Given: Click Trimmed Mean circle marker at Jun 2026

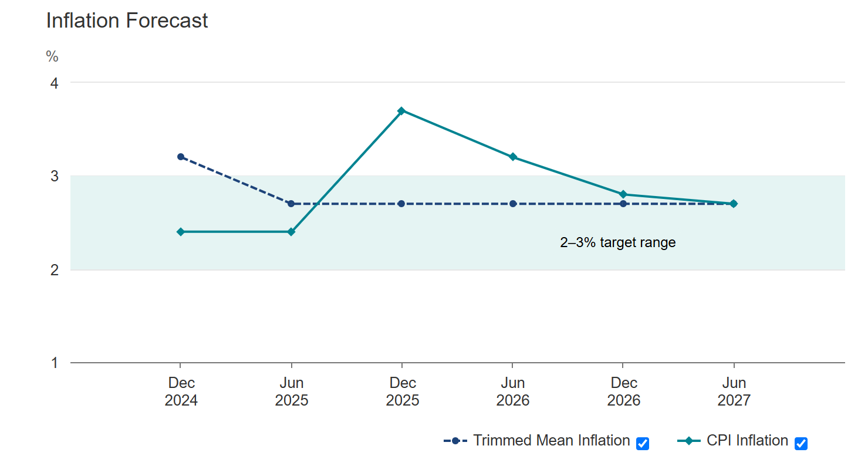Looking at the screenshot, I should (x=513, y=204).
